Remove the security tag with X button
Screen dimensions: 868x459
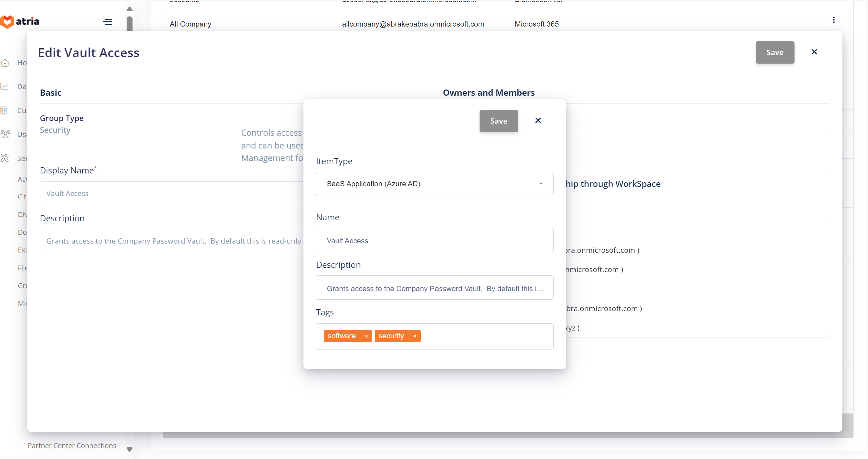point(415,336)
